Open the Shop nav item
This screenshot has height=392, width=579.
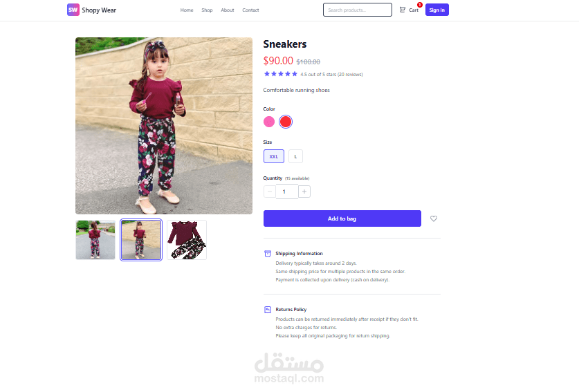click(x=207, y=10)
